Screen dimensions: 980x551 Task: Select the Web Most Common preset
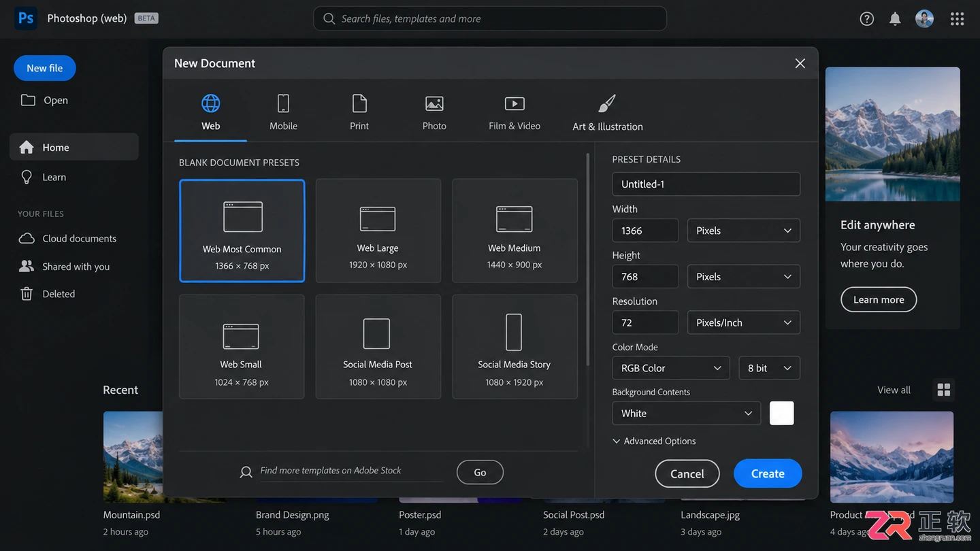click(242, 231)
